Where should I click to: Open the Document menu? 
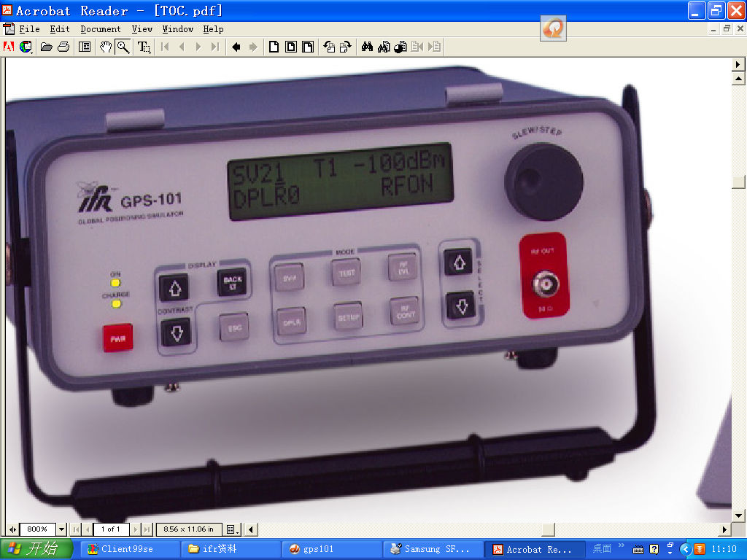[101, 29]
